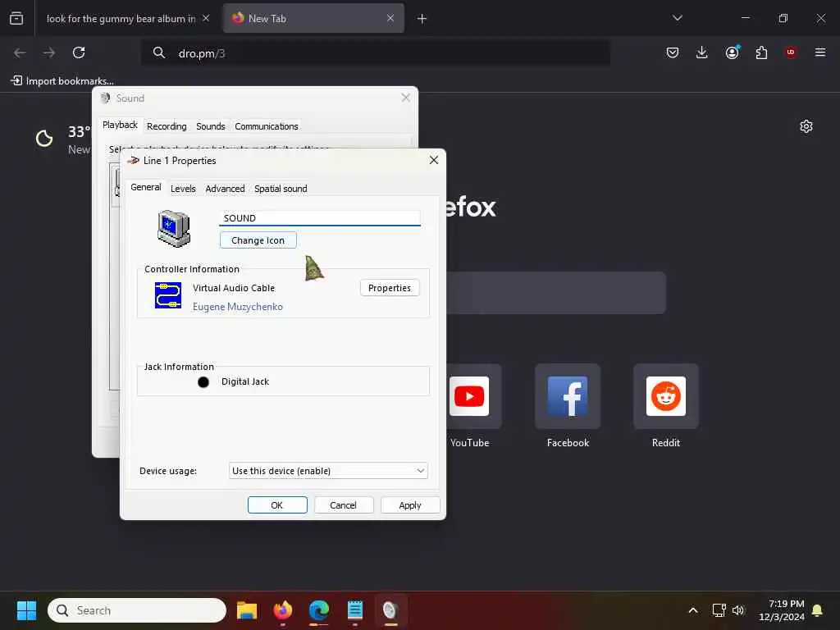The height and width of the screenshot is (630, 840).
Task: Open controller Properties button
Action: coord(390,288)
